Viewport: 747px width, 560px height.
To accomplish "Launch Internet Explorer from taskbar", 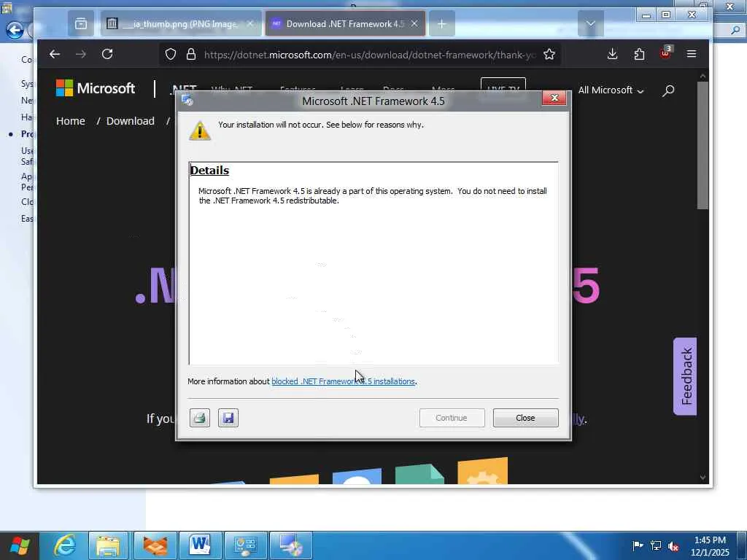I will (64, 545).
